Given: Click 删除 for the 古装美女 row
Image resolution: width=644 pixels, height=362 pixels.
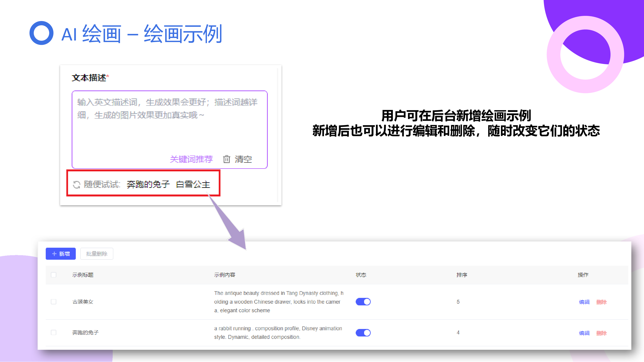Looking at the screenshot, I should (601, 302).
